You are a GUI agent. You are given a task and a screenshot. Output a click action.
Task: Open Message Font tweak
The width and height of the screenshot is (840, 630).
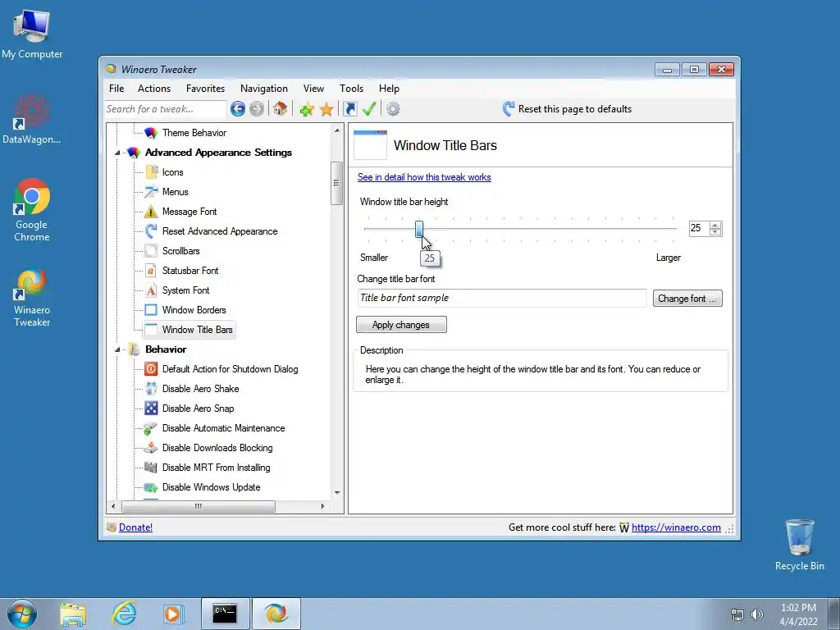189,212
